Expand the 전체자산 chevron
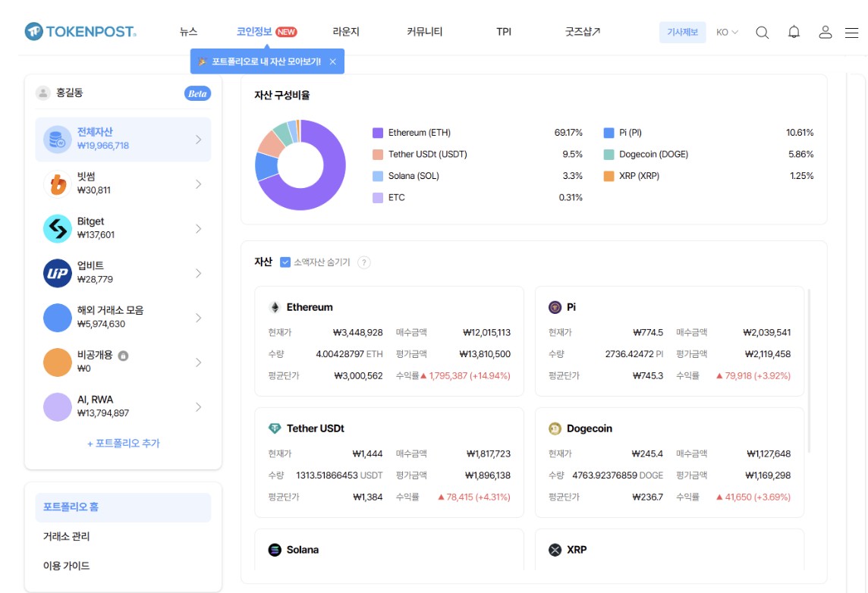 coord(198,140)
